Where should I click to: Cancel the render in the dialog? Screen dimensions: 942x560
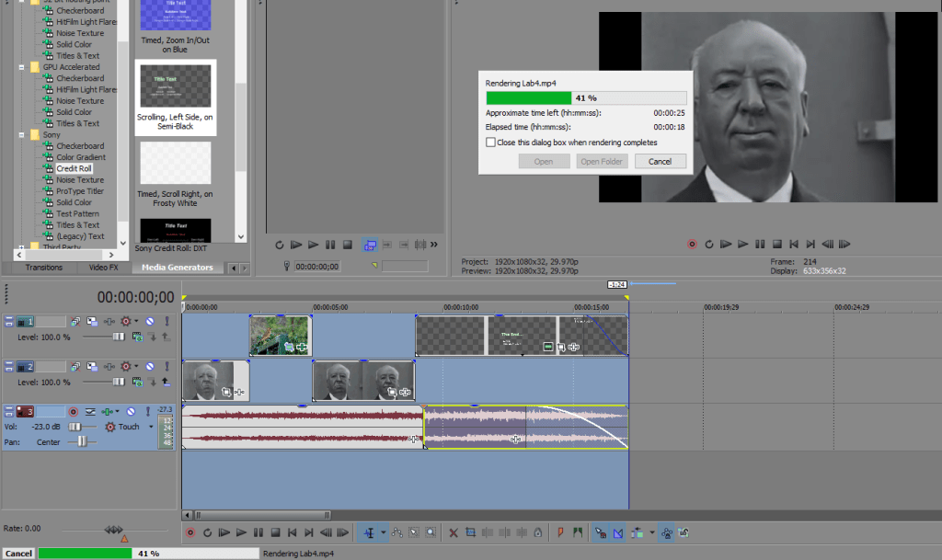(x=660, y=161)
